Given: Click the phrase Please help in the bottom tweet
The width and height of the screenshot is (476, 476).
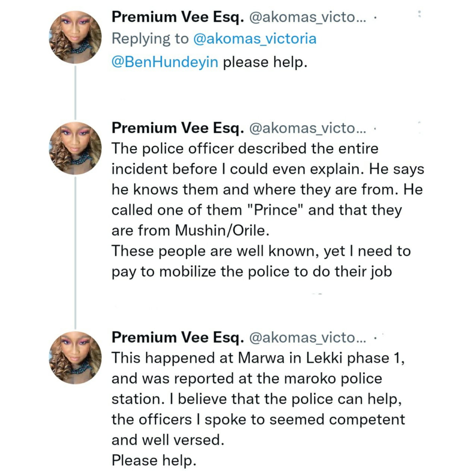Looking at the screenshot, I should (x=152, y=460).
